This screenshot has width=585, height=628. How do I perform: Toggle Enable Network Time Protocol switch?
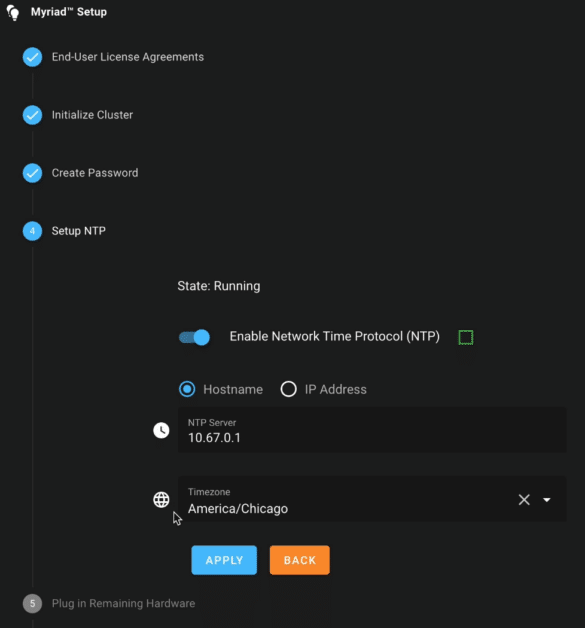coord(194,337)
